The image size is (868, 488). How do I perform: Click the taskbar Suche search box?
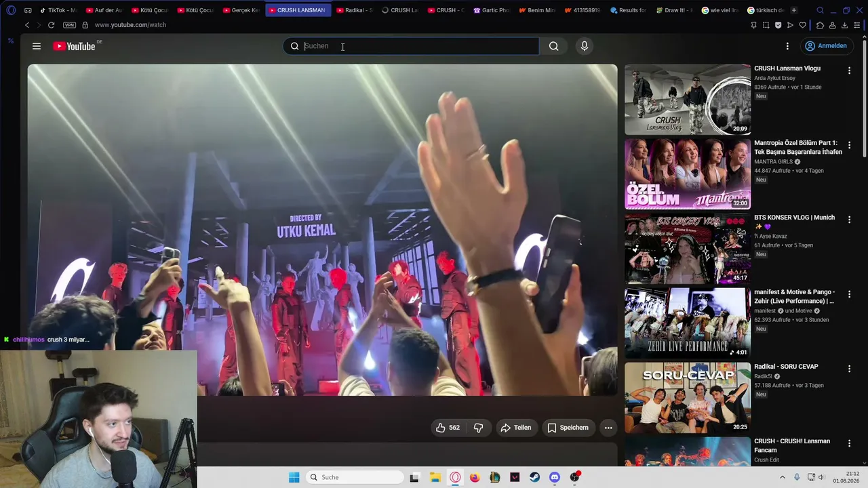coord(353,477)
